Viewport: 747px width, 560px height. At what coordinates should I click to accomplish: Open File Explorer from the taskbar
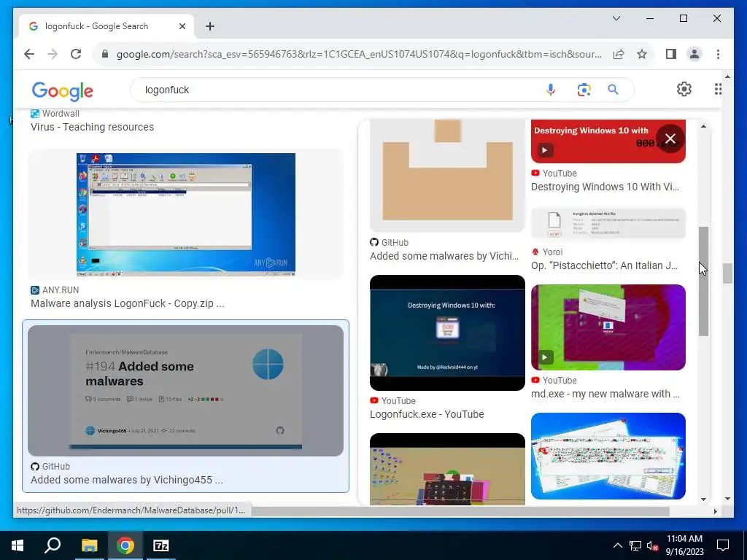pos(89,545)
